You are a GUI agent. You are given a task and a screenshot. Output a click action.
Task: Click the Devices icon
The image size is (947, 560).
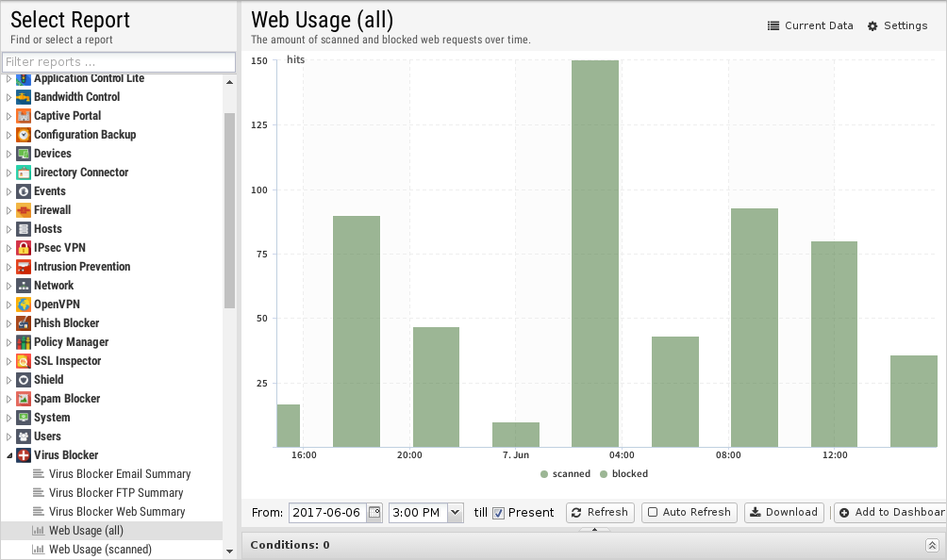[23, 154]
